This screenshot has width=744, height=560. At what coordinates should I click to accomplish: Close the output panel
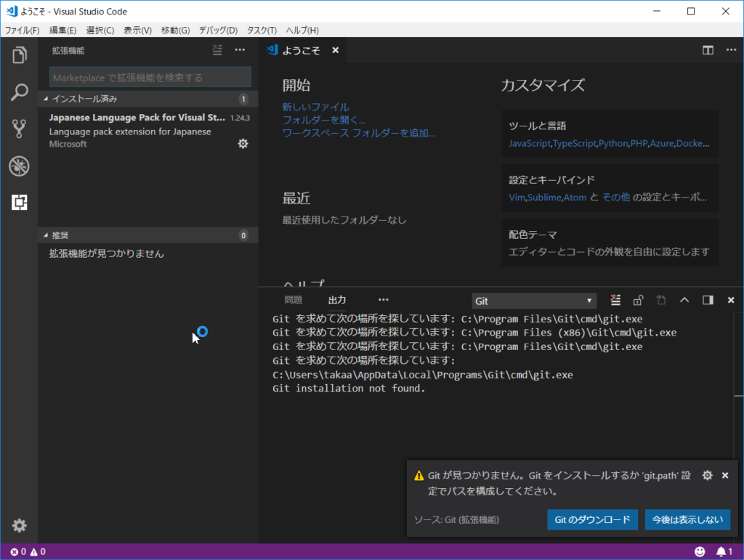[x=731, y=300]
